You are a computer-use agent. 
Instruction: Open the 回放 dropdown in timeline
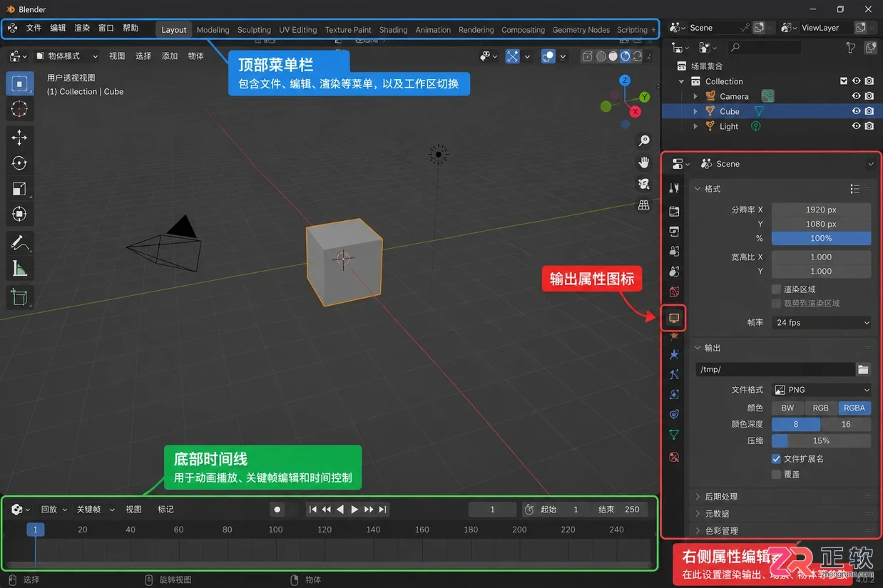pos(53,509)
